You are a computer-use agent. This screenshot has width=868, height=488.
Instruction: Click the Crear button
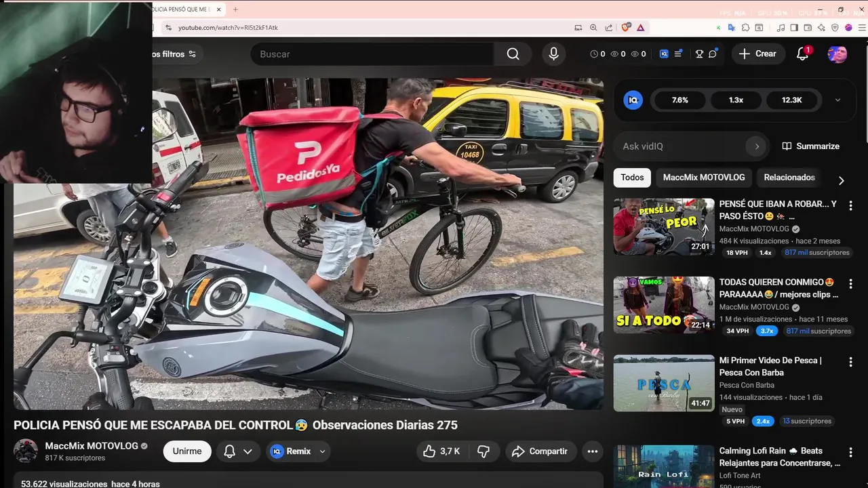tap(758, 54)
